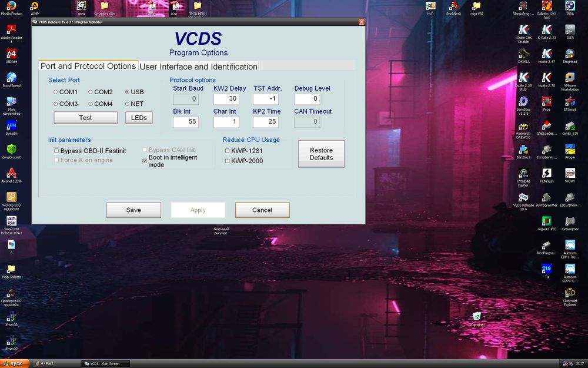Click Restore Defaults button
Image resolution: width=588 pixels, height=368 pixels.
[322, 154]
